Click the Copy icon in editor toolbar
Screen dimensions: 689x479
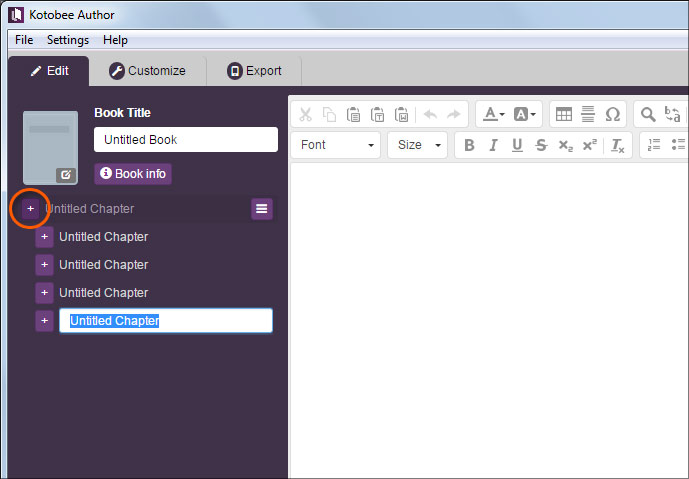(329, 115)
